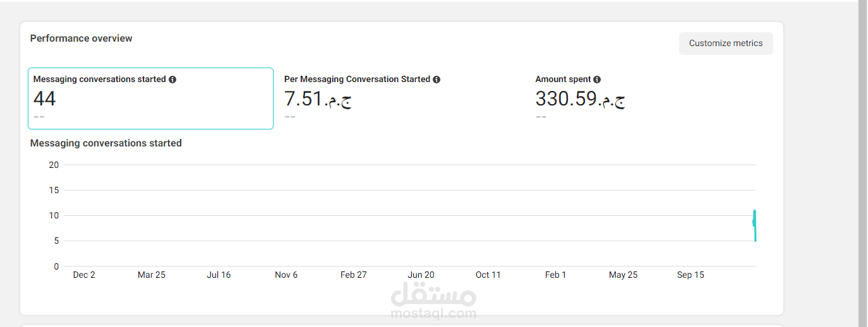Click the Jul 16 axis label
This screenshot has height=327, width=868.
[219, 275]
